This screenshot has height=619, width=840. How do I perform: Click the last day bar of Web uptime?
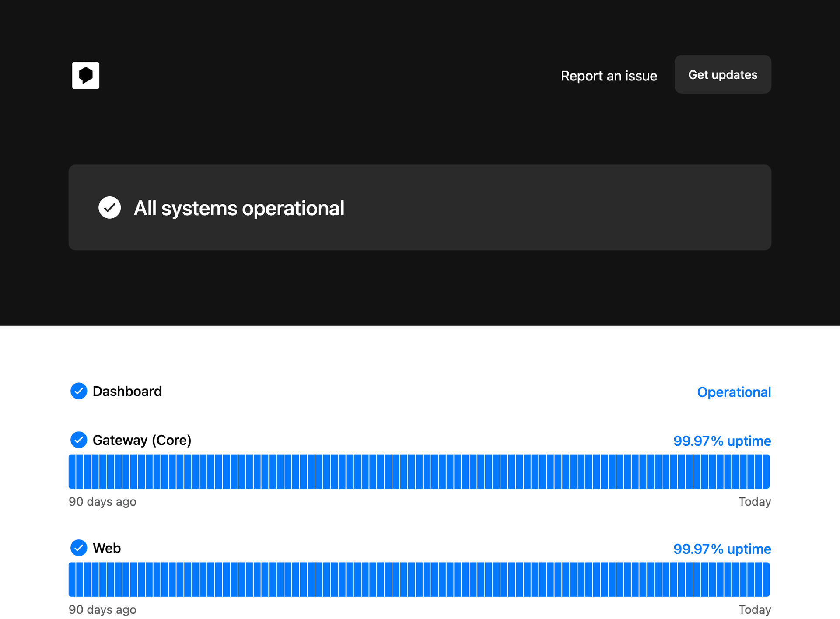coord(766,579)
